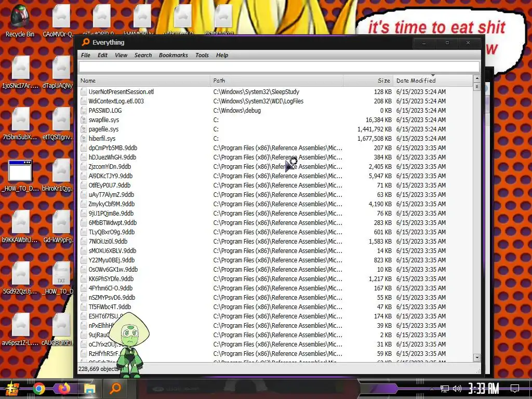Viewport: 532px width, 399px height.
Task: Sort results by Path column header
Action: (x=276, y=81)
